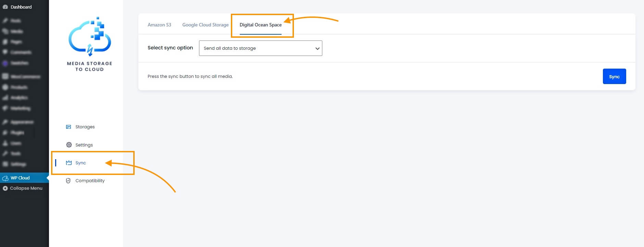Viewport: 644px width, 247px height.
Task: Open the Select sync option dropdown
Action: pos(260,48)
